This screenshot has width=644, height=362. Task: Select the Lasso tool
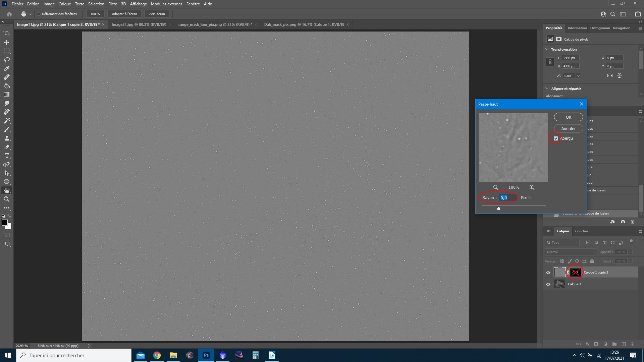(x=7, y=60)
